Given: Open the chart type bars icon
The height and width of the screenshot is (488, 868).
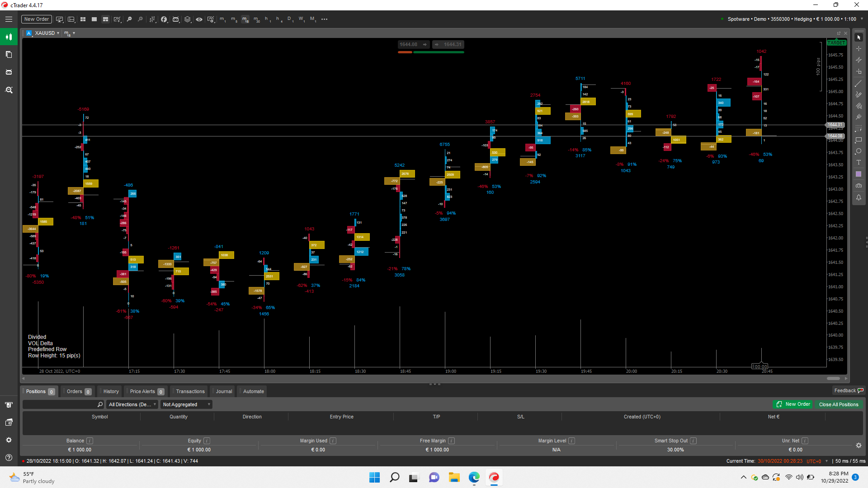Looking at the screenshot, I should click(152, 19).
